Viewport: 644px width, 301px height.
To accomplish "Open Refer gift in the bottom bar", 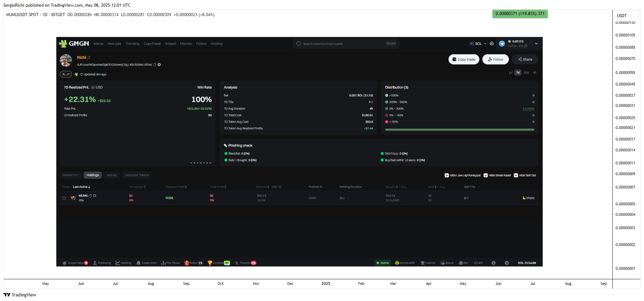I will click(x=193, y=263).
